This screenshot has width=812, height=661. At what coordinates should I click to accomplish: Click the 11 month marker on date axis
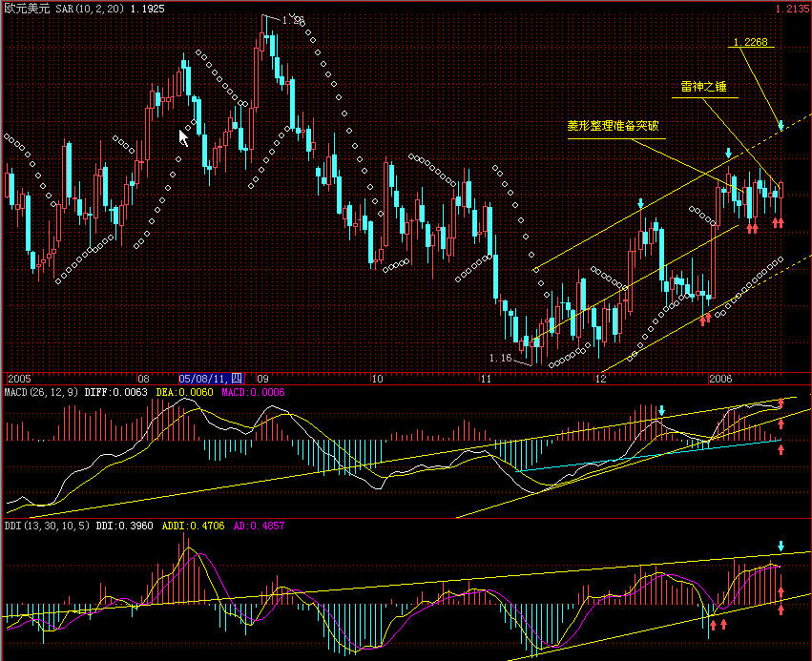tap(486, 379)
